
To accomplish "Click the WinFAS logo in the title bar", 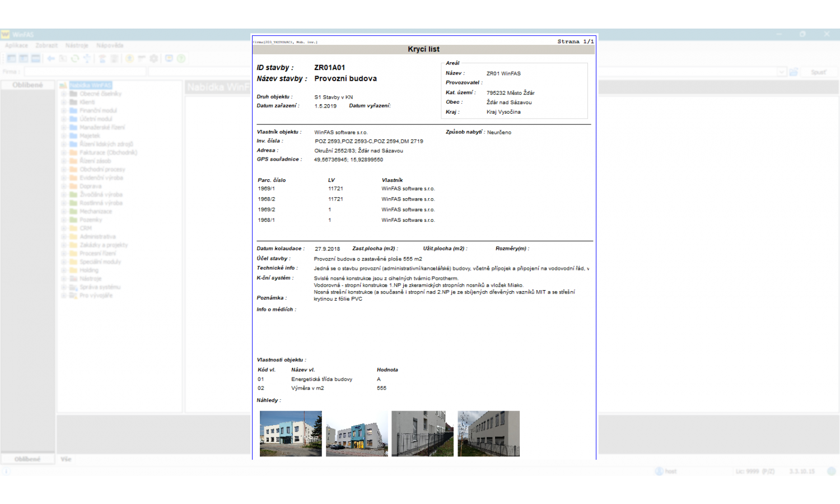I will click(x=6, y=34).
